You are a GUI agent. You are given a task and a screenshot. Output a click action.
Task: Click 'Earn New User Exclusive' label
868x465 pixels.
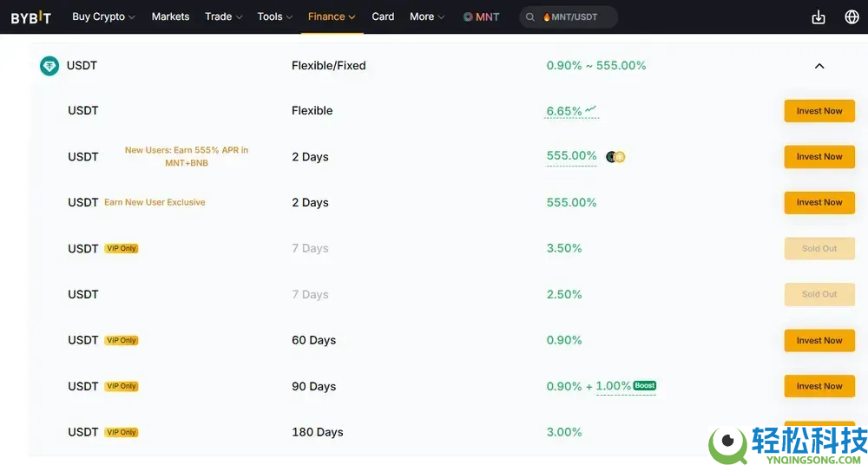[x=155, y=203]
